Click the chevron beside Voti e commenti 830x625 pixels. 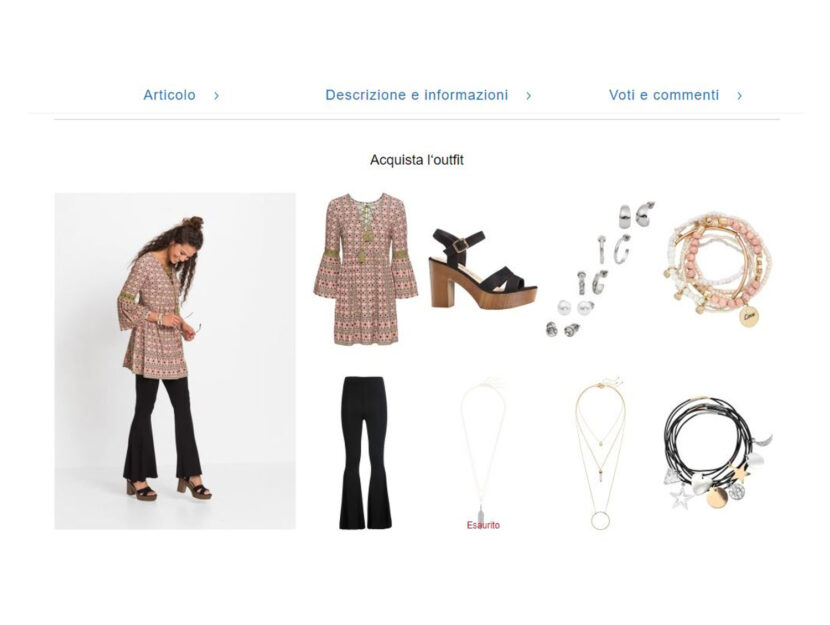coord(739,96)
